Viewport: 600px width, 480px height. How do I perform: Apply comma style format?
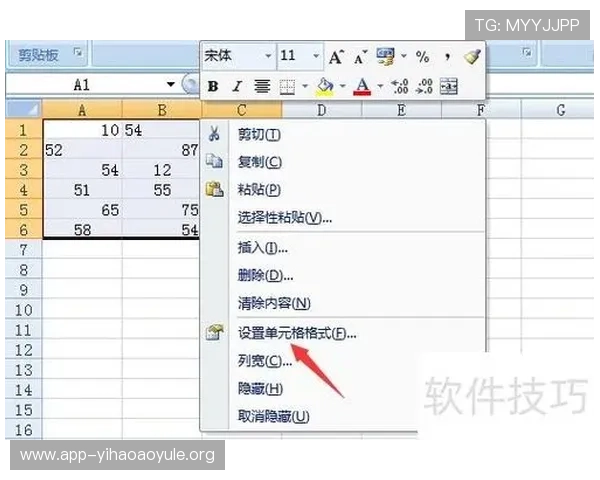click(x=447, y=57)
